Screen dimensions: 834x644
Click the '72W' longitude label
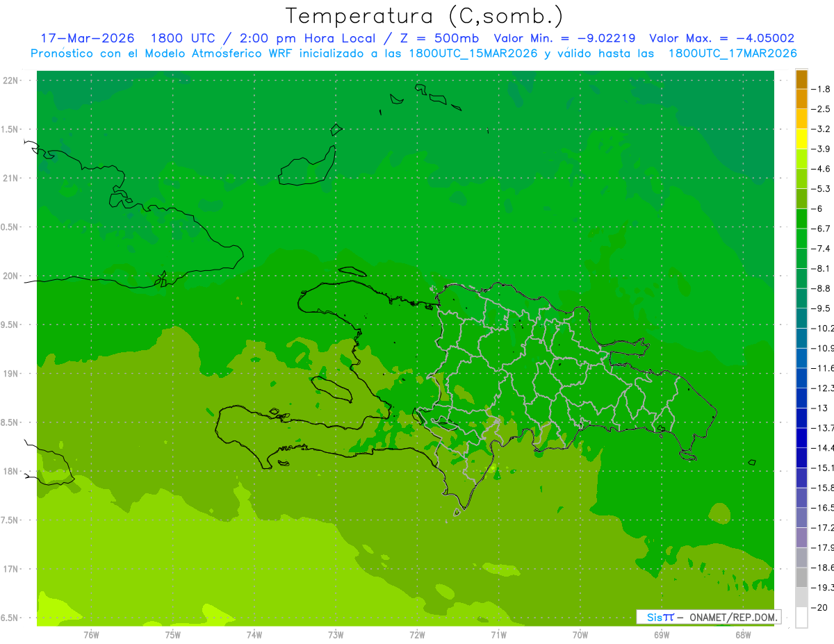pyautogui.click(x=417, y=635)
